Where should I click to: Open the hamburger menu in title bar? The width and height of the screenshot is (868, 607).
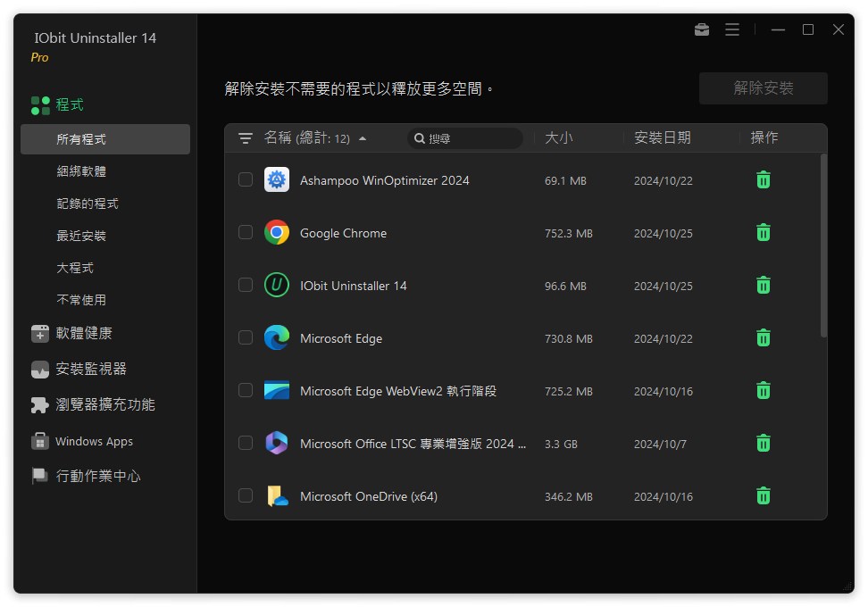(732, 29)
